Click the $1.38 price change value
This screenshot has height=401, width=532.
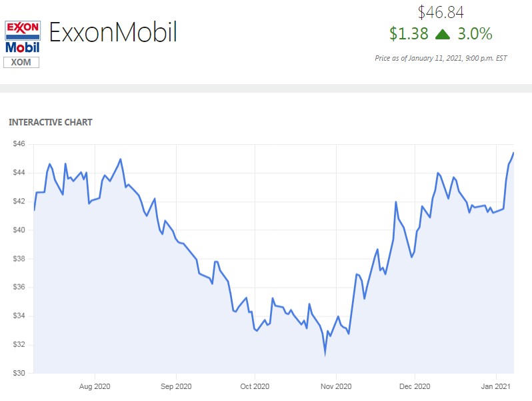(407, 33)
